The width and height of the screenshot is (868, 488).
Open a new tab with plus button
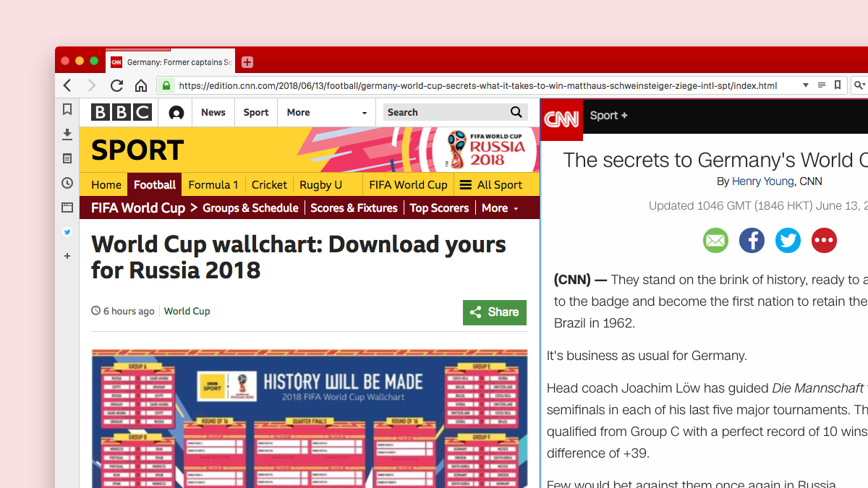pyautogui.click(x=247, y=62)
